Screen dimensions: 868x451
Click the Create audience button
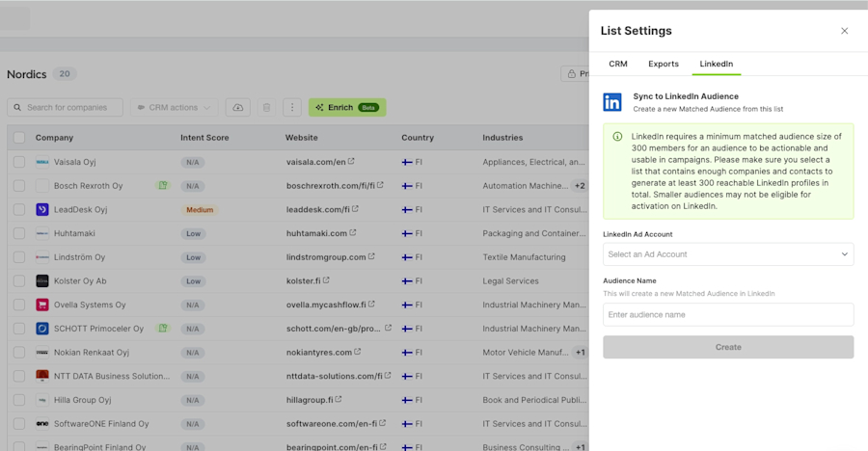(x=728, y=347)
